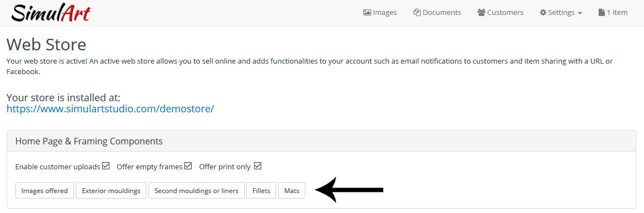Go to the Documents menu item
644x213 pixels.
coord(441,13)
